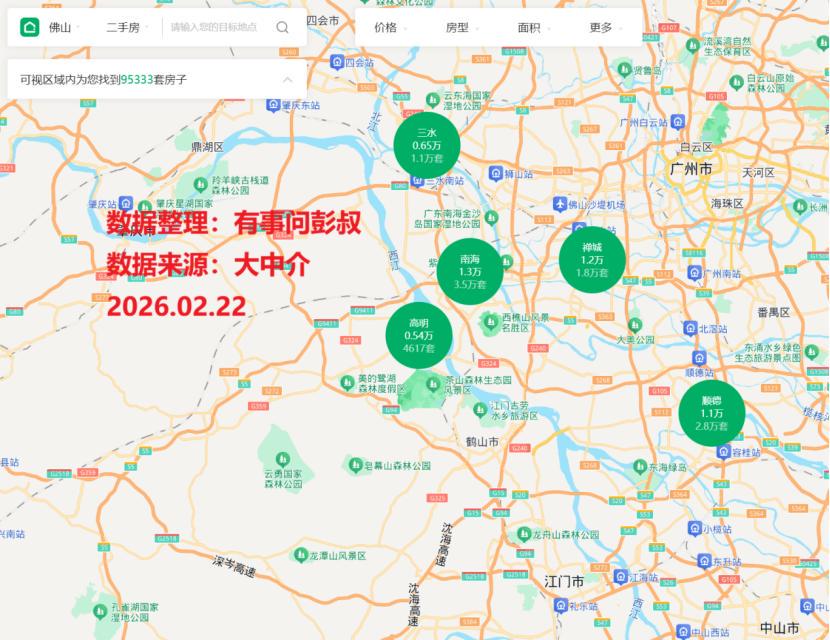Click the 皂幕山森林公园 park icon
This screenshot has height=640, width=830.
(x=353, y=465)
